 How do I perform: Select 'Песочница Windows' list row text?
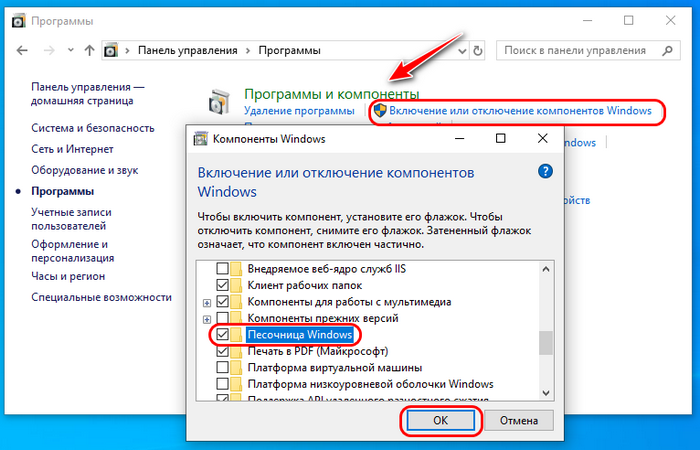pos(300,335)
